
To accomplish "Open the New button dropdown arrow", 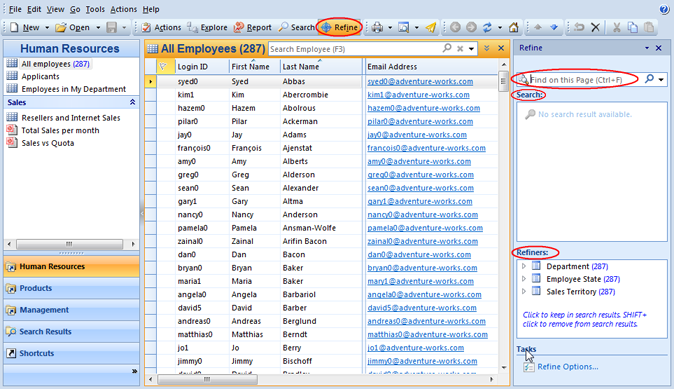I will pos(47,28).
